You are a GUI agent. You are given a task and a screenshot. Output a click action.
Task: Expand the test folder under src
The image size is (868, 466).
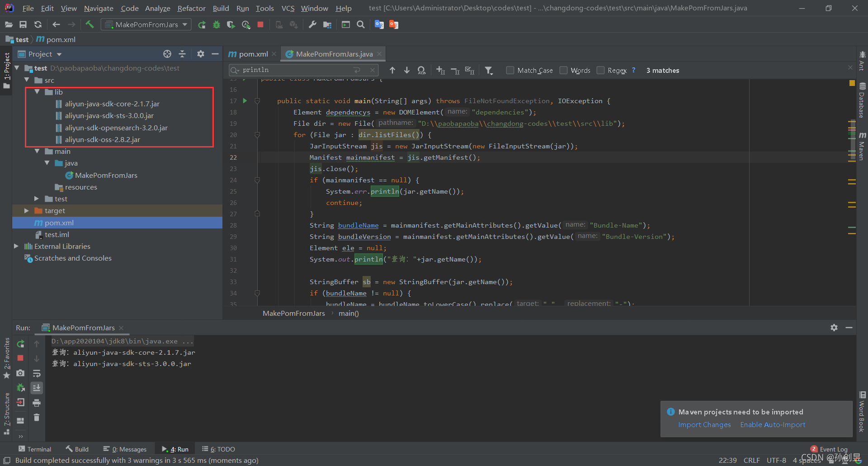click(x=37, y=199)
